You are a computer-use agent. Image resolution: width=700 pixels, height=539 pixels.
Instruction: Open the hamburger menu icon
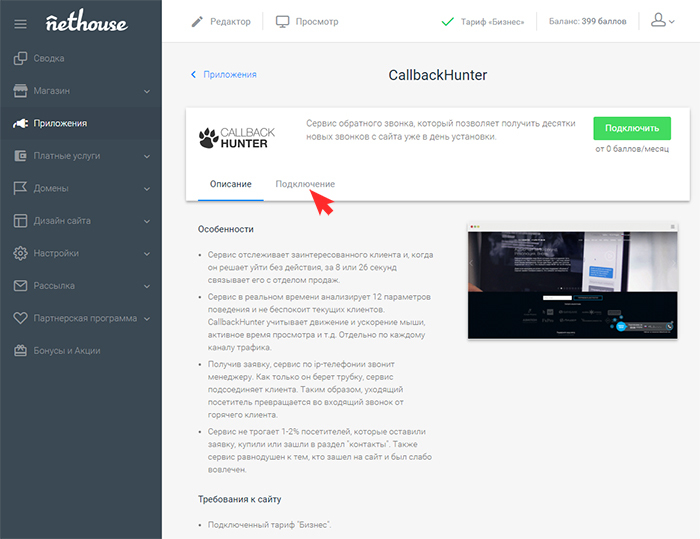[20, 24]
